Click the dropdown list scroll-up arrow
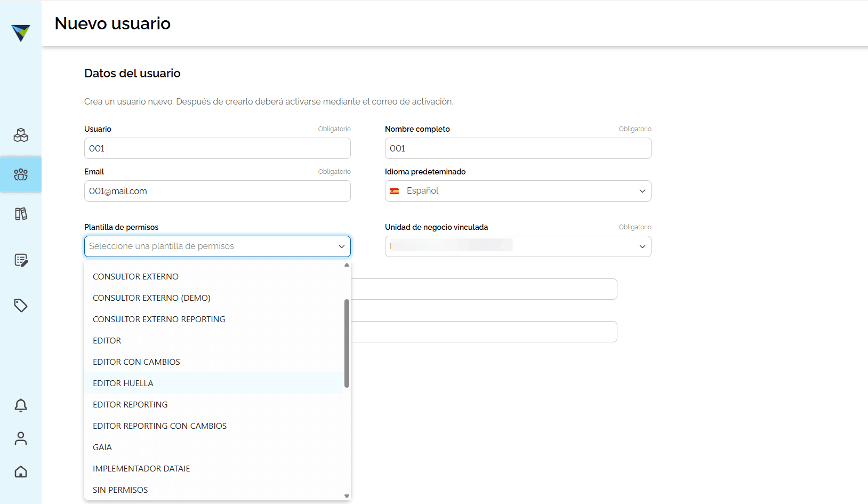This screenshot has width=868, height=504. [347, 265]
